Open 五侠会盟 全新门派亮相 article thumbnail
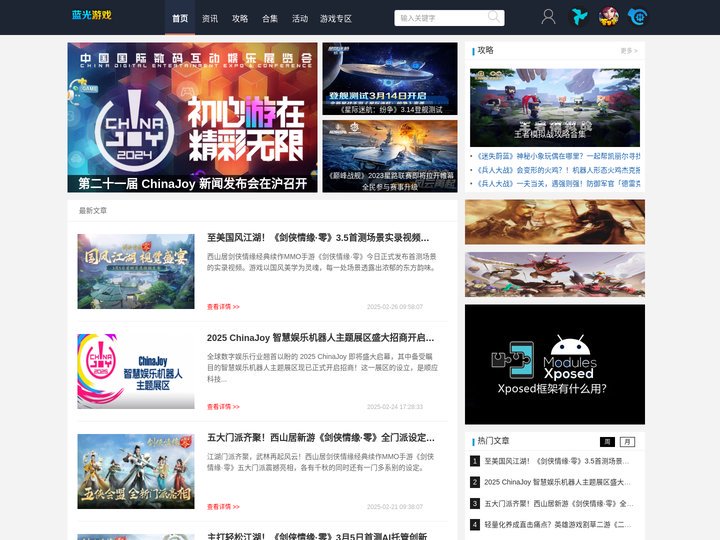 click(x=136, y=472)
